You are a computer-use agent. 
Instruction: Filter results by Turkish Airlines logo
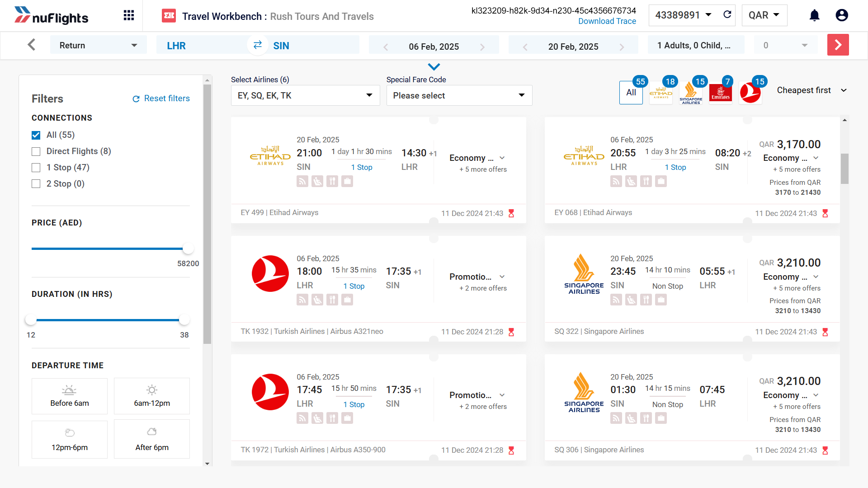coord(750,93)
